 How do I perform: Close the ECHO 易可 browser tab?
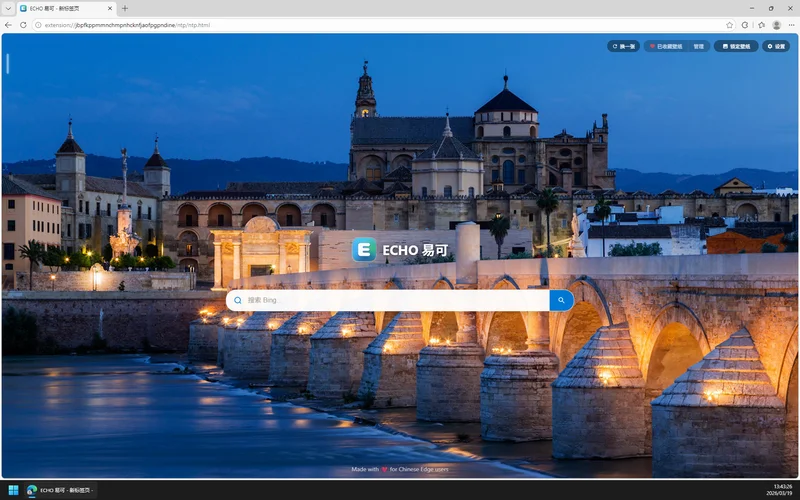click(111, 8)
